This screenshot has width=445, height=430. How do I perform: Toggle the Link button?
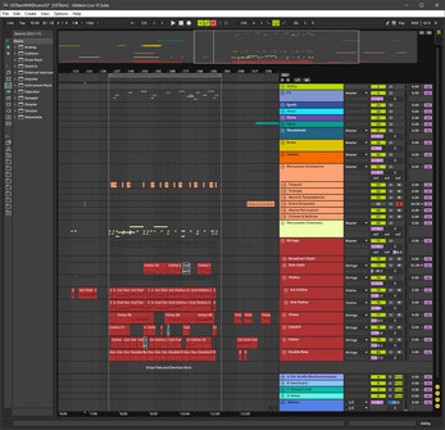coord(10,23)
